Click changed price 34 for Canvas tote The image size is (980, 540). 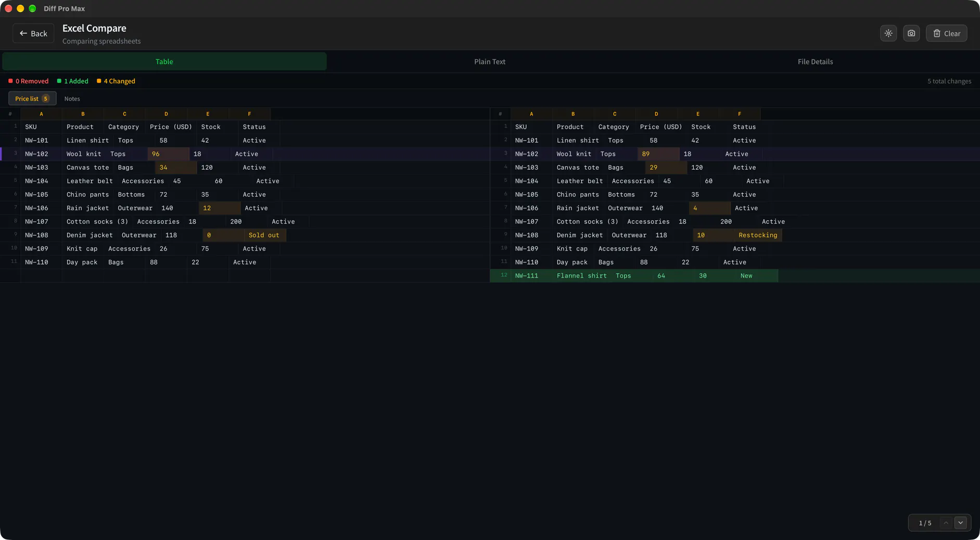pyautogui.click(x=176, y=168)
